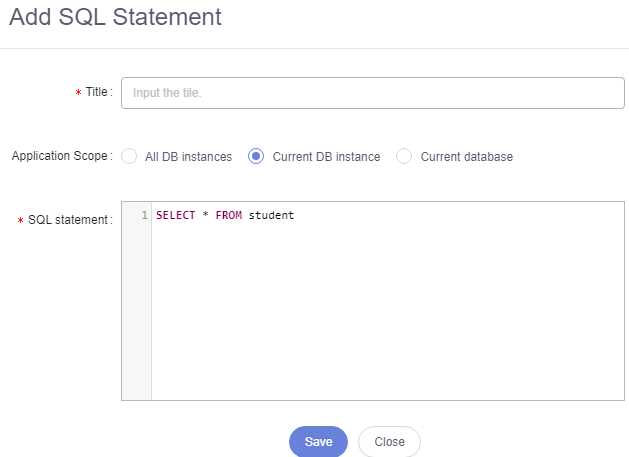Place the cursor on the SELECT keyword
Image resolution: width=629 pixels, height=457 pixels.
coord(175,215)
